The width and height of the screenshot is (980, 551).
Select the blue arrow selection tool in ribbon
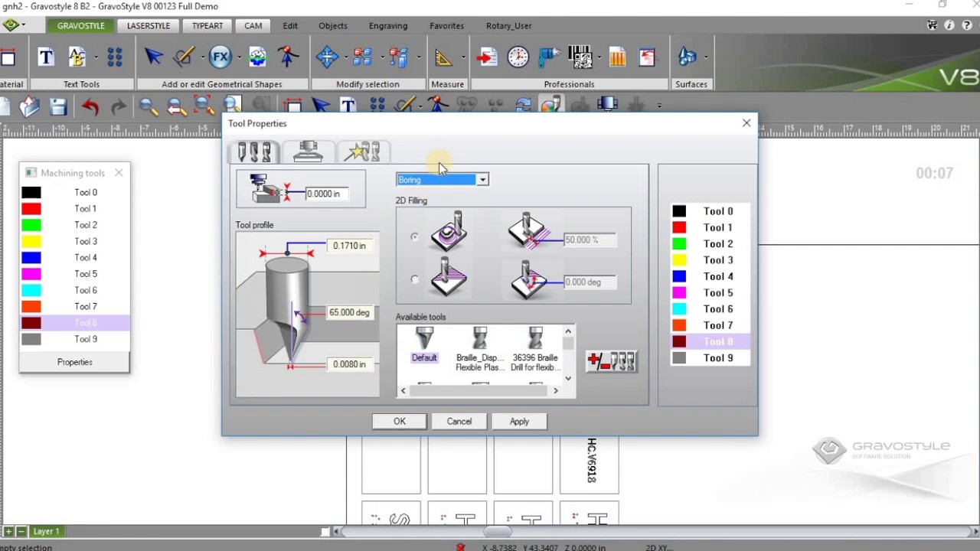153,57
